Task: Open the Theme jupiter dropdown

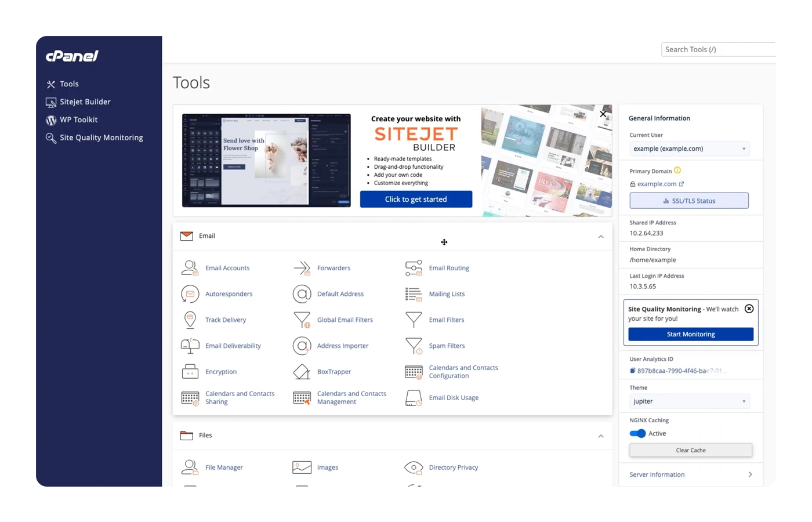Action: (x=690, y=401)
